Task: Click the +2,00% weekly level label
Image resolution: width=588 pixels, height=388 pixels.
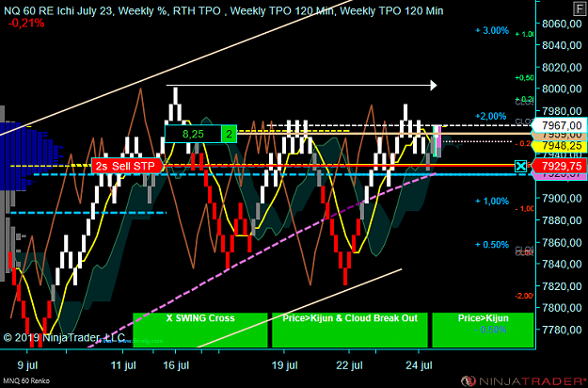Action: (x=492, y=117)
